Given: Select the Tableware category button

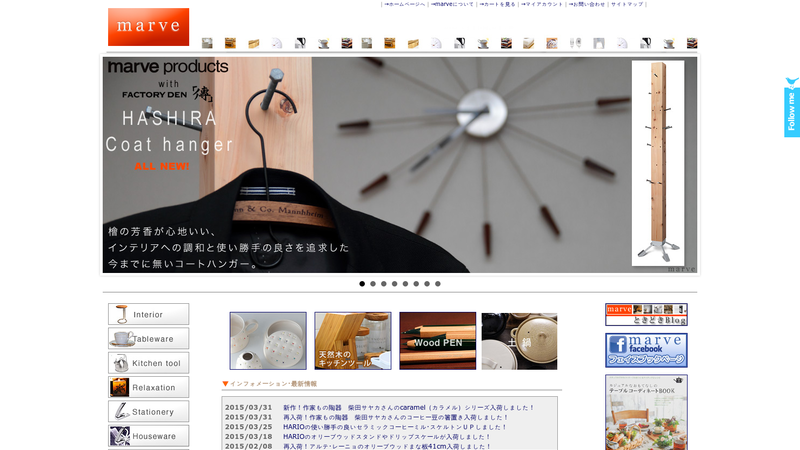Looking at the screenshot, I should point(148,339).
